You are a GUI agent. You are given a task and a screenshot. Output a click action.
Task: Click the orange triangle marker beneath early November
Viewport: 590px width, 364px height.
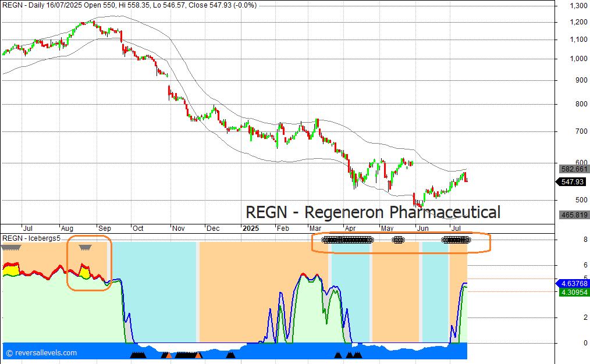pyautogui.click(x=169, y=355)
